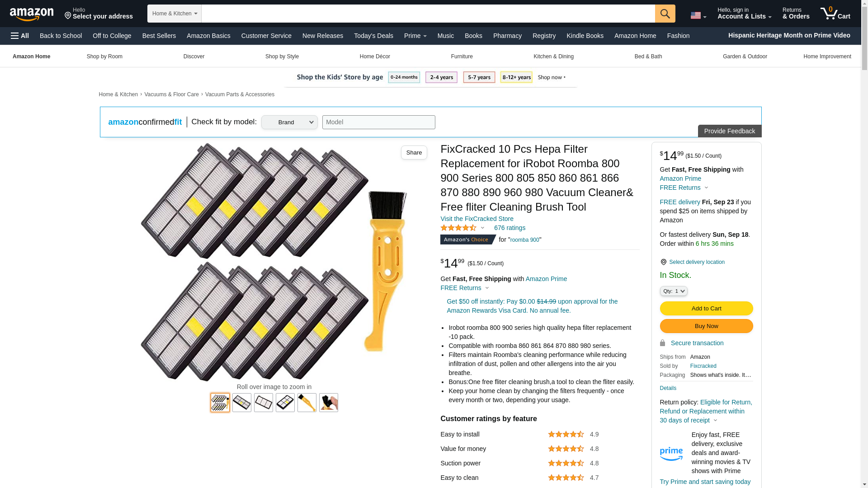
Task: Click the star rating icon near 676 ratings
Action: coord(458,228)
